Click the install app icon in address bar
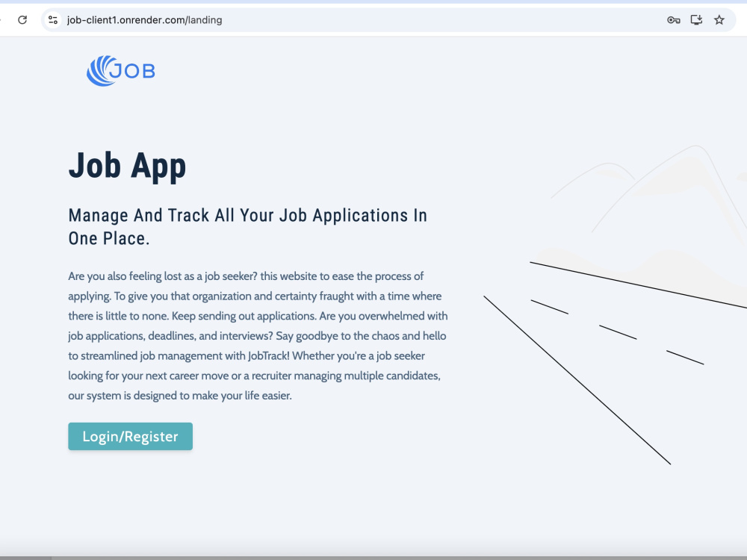 [x=696, y=20]
